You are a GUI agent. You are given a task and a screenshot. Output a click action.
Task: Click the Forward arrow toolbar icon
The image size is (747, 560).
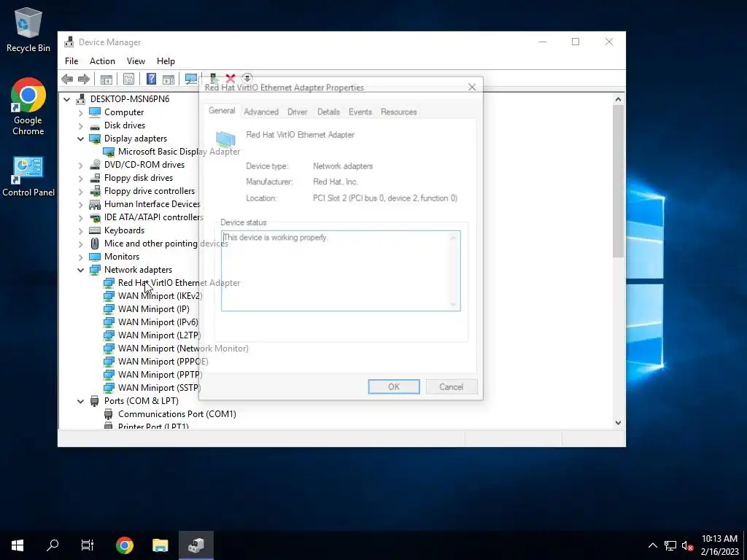(x=84, y=79)
